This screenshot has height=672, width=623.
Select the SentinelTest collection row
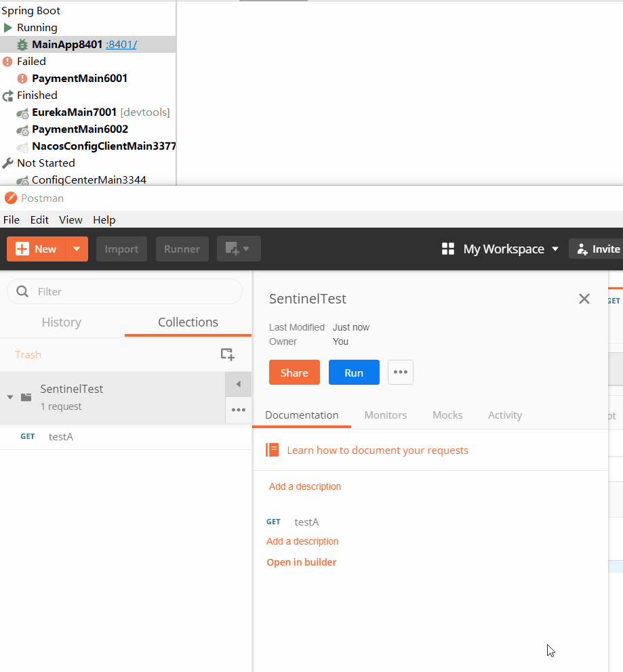tap(113, 397)
